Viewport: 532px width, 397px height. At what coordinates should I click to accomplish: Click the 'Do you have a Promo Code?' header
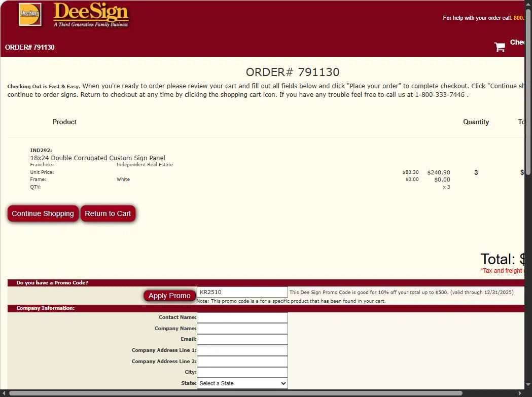click(52, 282)
